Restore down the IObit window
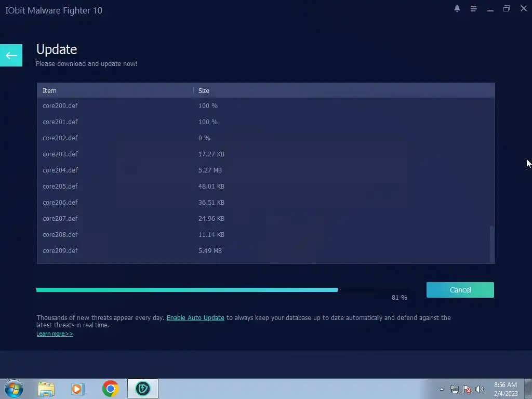Screen dimensions: 532x399 (506, 8)
